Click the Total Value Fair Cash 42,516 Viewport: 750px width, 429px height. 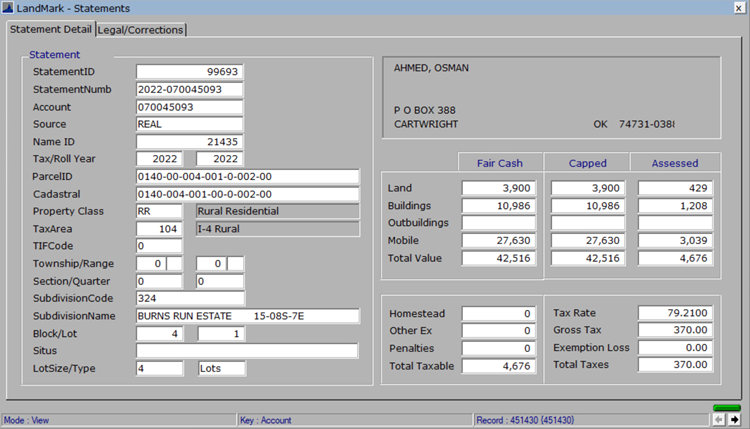(498, 258)
